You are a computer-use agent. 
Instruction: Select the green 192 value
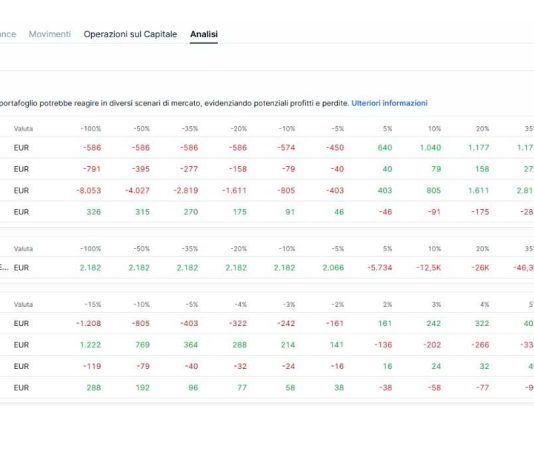click(x=142, y=388)
